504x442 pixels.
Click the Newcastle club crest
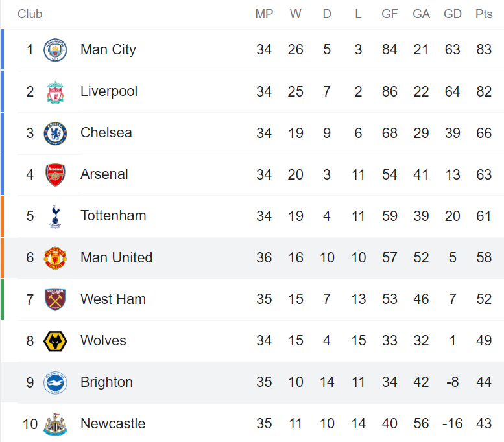[x=55, y=425]
